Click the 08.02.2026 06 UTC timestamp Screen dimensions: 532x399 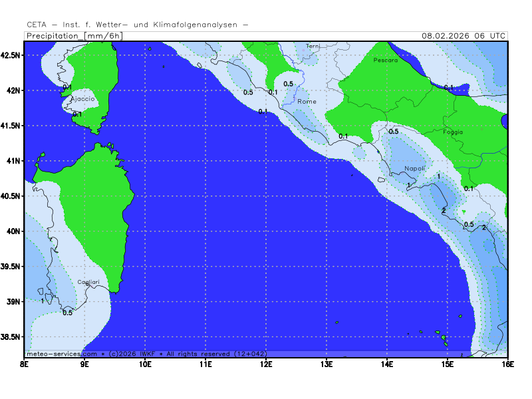pos(464,35)
